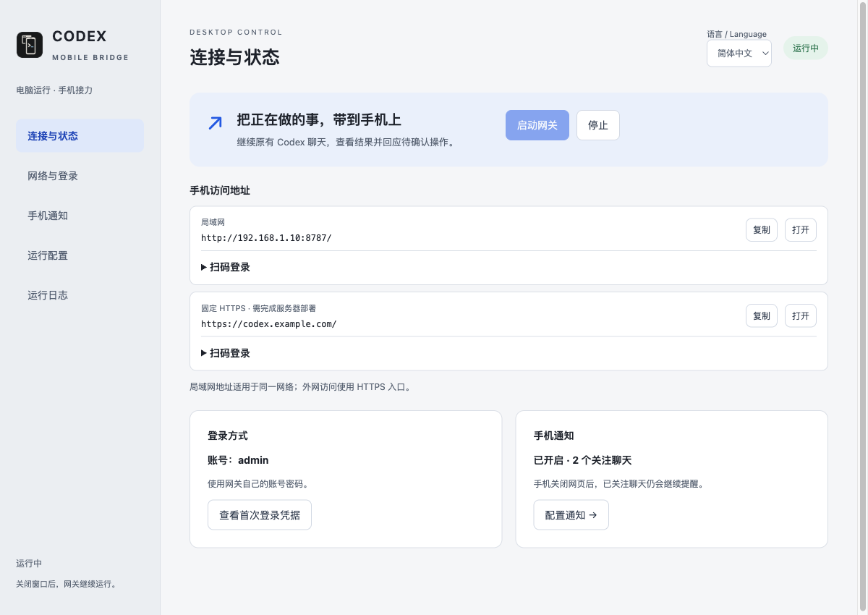Click the 登录方式 card title
This screenshot has width=868, height=615.
(228, 436)
